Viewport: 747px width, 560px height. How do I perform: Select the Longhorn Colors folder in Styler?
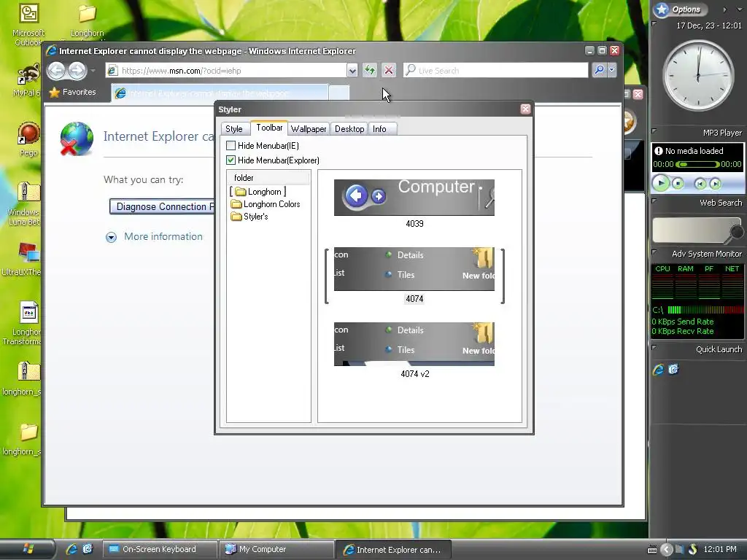[266, 204]
